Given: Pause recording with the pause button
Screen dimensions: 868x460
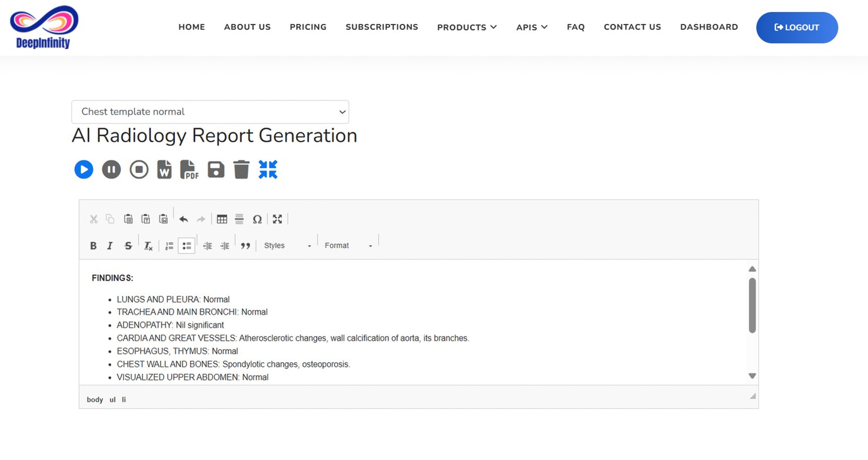Looking at the screenshot, I should click(111, 169).
